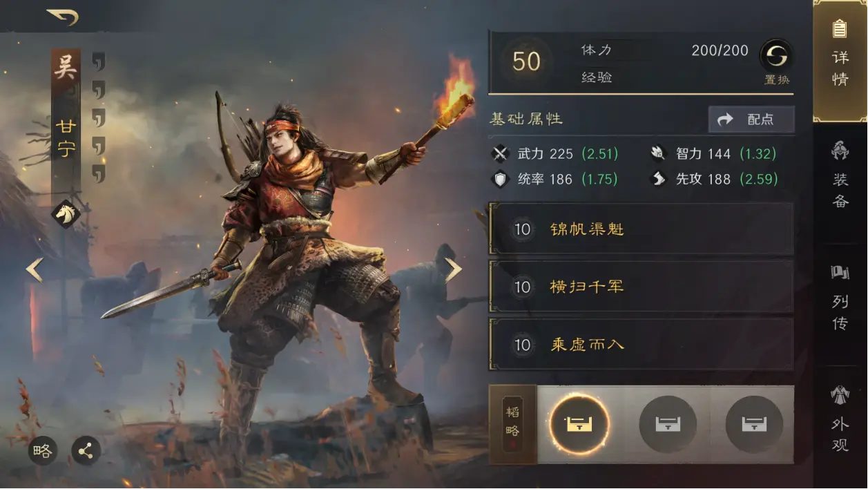Screen dimensions: 868x489
Task: Show the next general with right arrow
Action: [x=453, y=270]
